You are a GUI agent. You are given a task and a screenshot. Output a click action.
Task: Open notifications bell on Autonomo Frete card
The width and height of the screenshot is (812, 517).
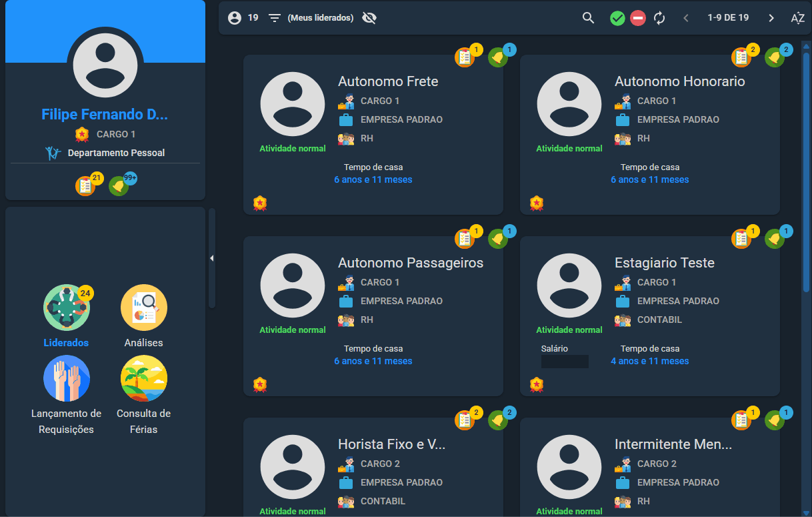click(x=497, y=58)
